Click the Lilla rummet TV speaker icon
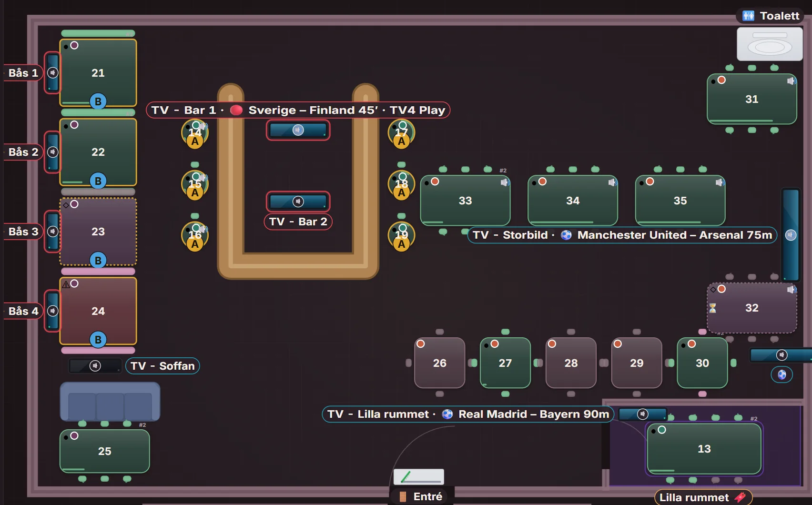 [643, 414]
